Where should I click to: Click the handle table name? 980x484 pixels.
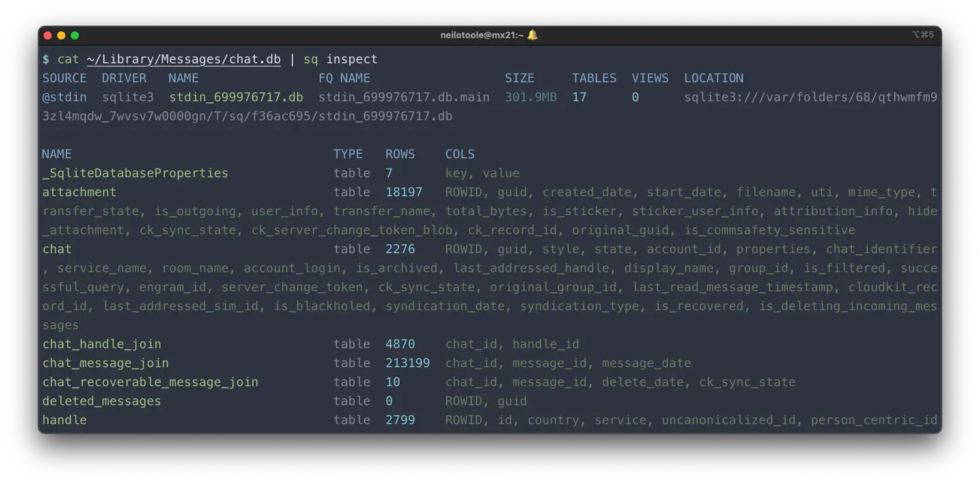[x=64, y=420]
